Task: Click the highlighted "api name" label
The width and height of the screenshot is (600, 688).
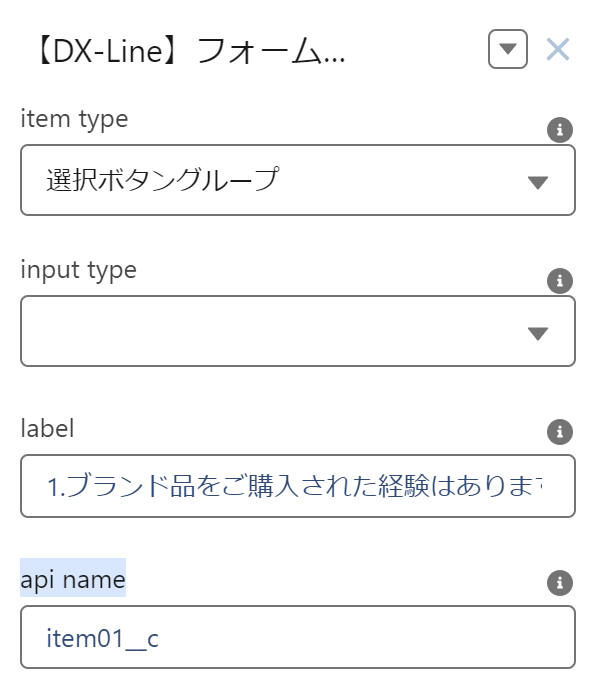Action: pos(73,578)
